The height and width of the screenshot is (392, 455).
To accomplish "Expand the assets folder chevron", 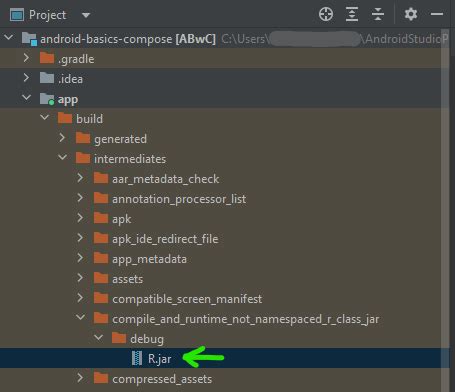I will [x=80, y=278].
